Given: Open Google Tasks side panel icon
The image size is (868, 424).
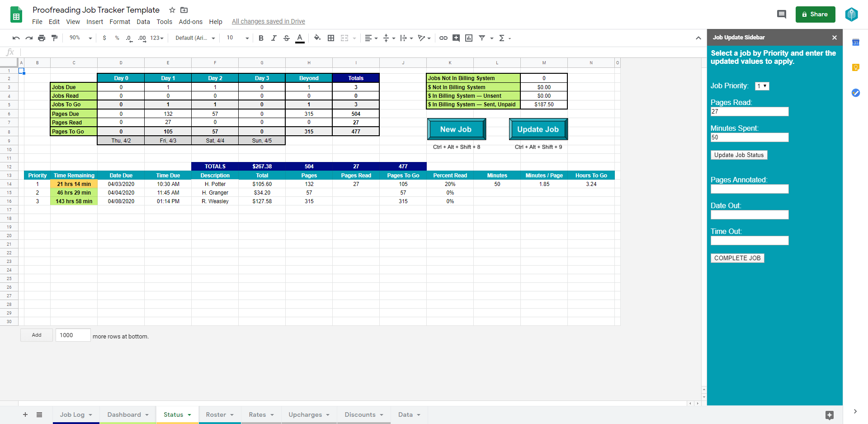Looking at the screenshot, I should pyautogui.click(x=855, y=93).
